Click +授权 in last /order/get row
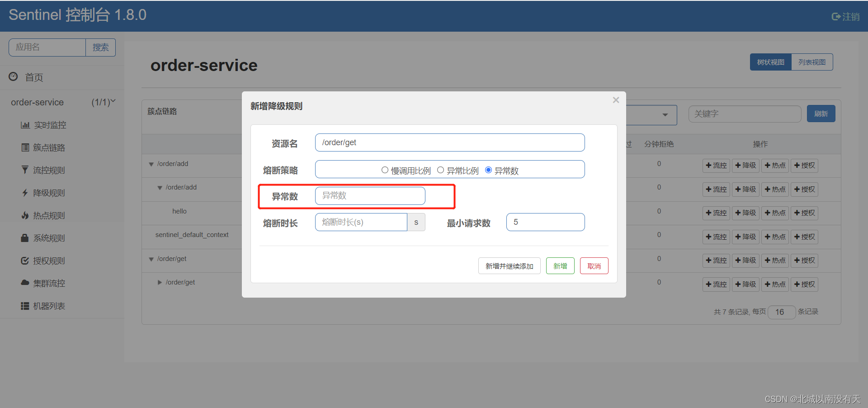Viewport: 868px width, 408px height. tap(804, 285)
